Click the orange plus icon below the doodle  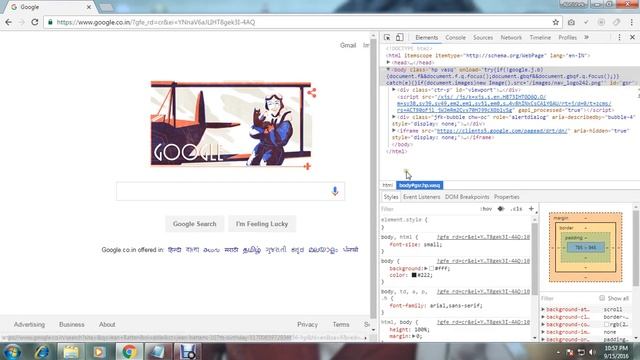(x=307, y=166)
